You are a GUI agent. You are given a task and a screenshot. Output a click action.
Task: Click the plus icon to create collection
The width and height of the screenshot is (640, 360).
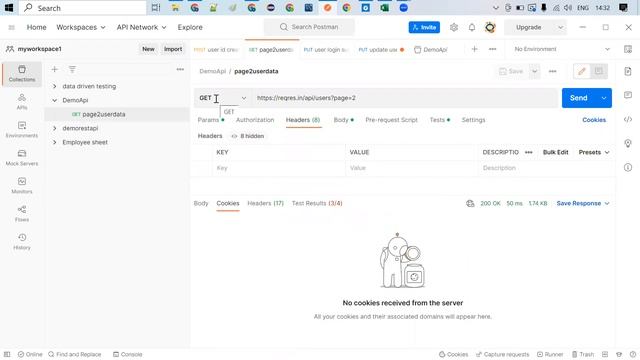click(x=54, y=69)
